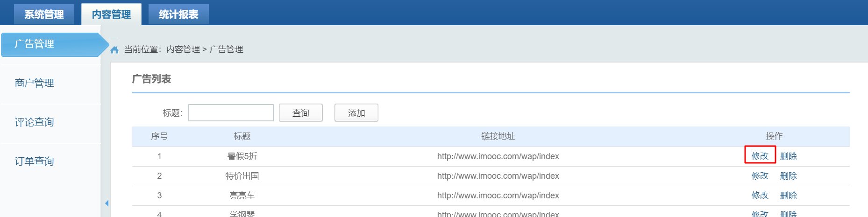Click the 广告列表 heading
The height and width of the screenshot is (217, 868).
pyautogui.click(x=151, y=79)
